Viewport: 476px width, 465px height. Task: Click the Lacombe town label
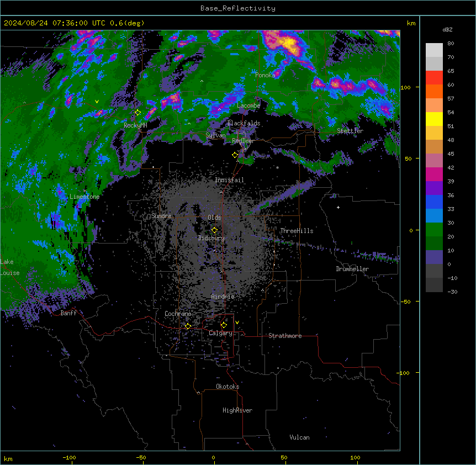[248, 105]
